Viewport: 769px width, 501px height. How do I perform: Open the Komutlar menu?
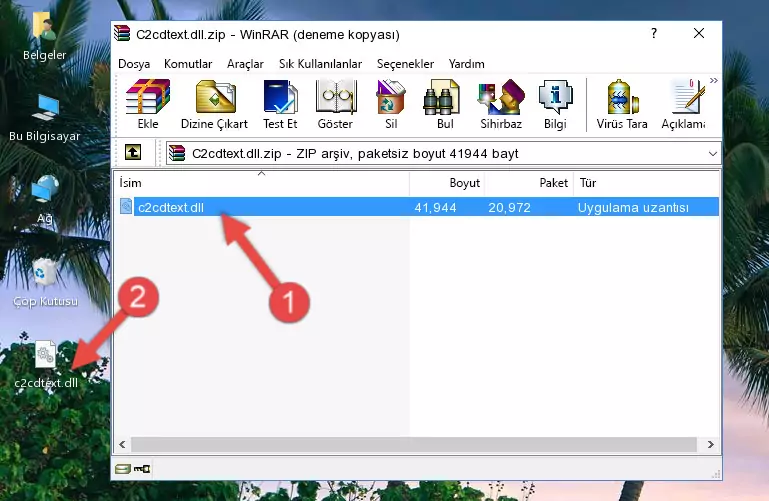[188, 64]
